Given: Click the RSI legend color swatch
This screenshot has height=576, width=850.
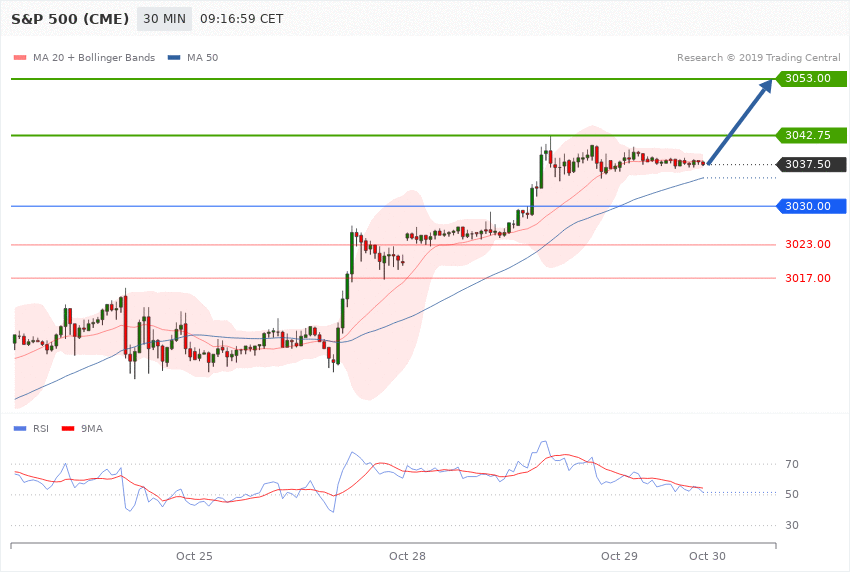Looking at the screenshot, I should [20, 429].
